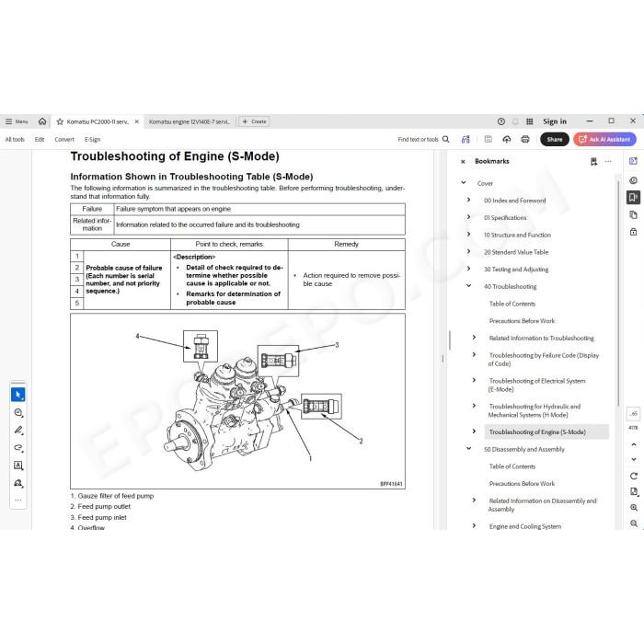
Task: Click the current page number box
Action: pyautogui.click(x=633, y=414)
